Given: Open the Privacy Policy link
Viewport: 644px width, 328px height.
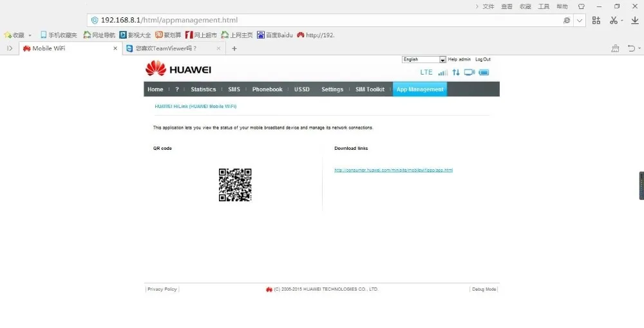Looking at the screenshot, I should click(x=162, y=289).
